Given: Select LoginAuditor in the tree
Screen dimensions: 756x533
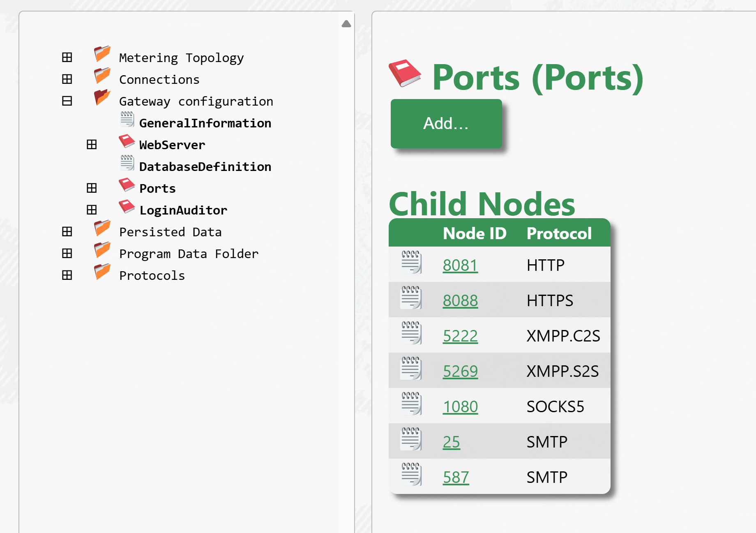Looking at the screenshot, I should pos(183,210).
